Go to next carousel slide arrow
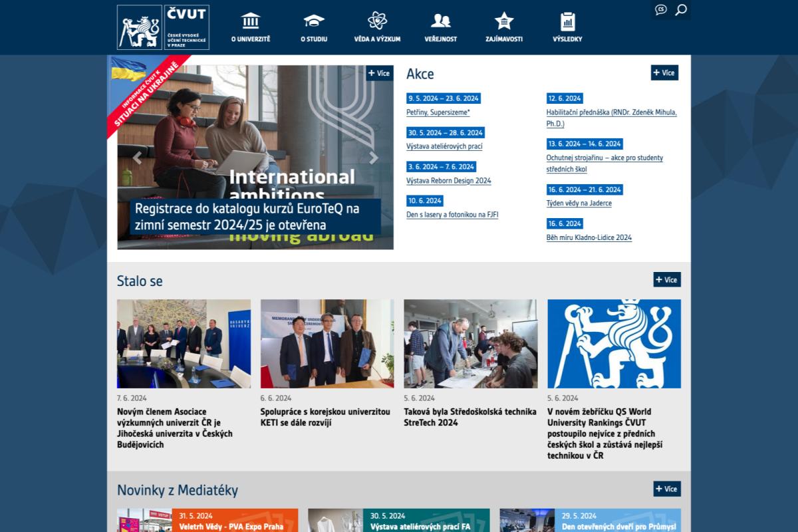Screen dimensions: 798x532 pyautogui.click(x=374, y=158)
